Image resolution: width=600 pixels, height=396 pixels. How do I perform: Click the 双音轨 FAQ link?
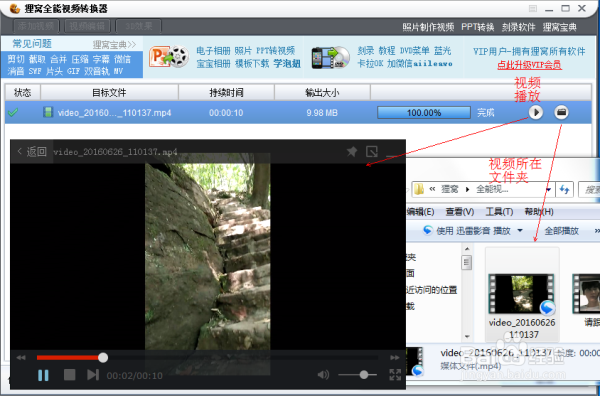point(97,71)
